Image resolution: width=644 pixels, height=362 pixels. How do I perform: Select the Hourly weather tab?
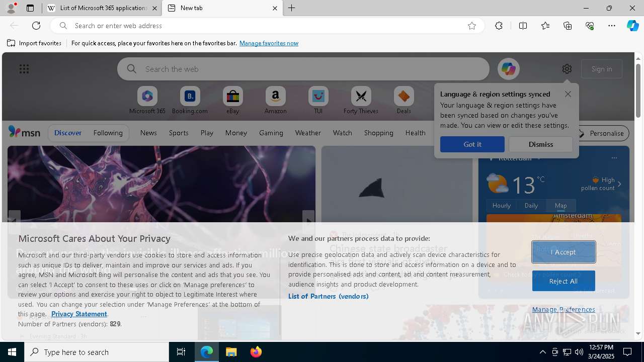501,205
